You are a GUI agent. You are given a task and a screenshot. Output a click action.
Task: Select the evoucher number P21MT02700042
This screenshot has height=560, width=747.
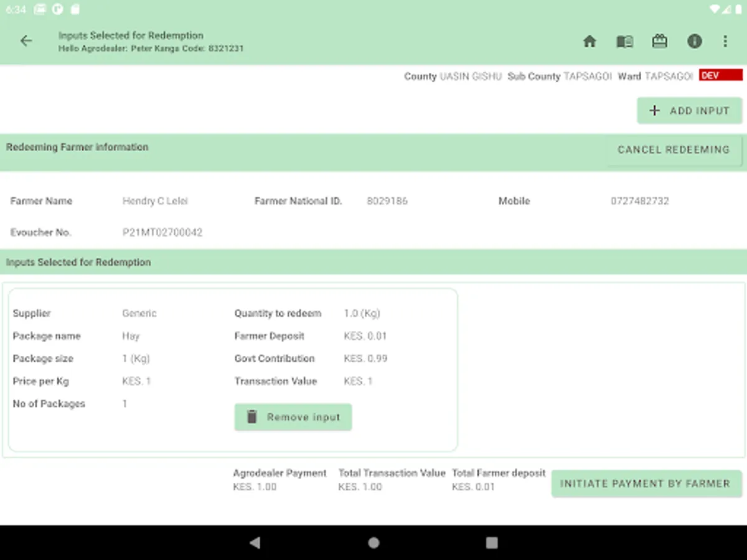click(162, 233)
